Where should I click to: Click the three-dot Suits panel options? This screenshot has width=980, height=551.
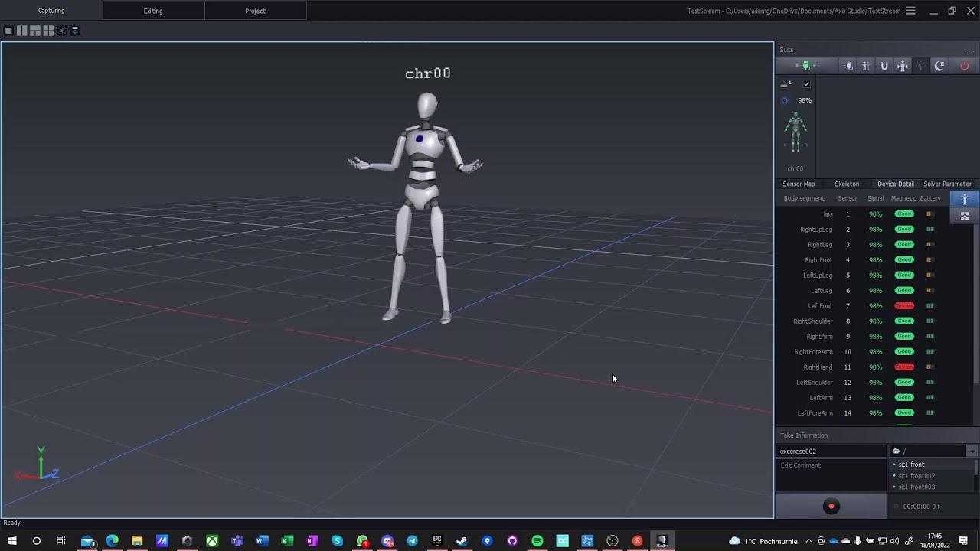pos(969,51)
